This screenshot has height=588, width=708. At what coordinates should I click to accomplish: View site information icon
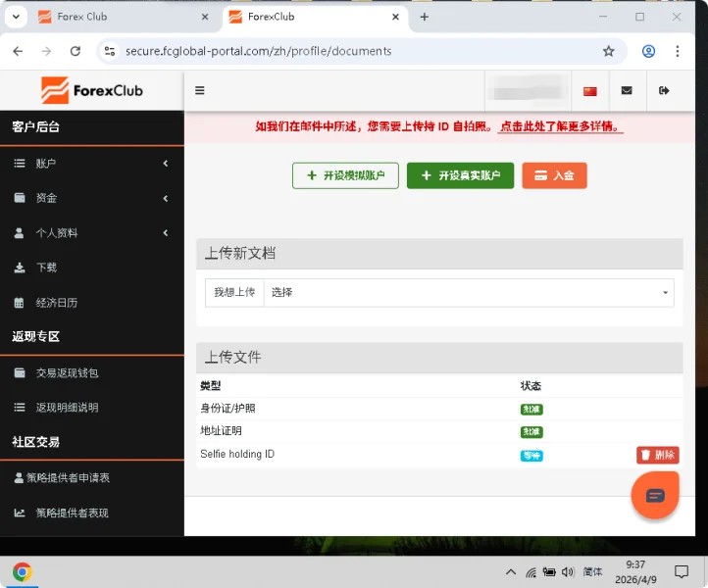tap(110, 51)
